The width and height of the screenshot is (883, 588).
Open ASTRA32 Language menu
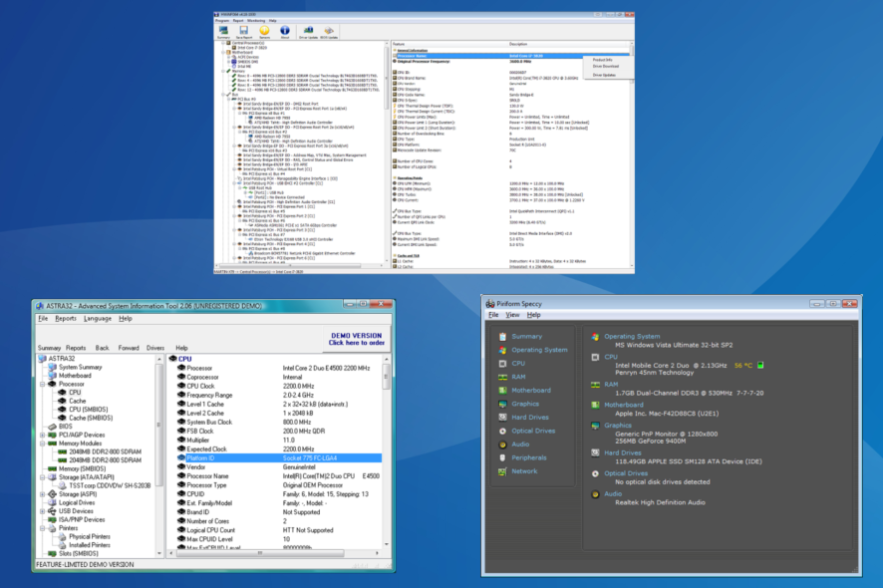pos(98,319)
